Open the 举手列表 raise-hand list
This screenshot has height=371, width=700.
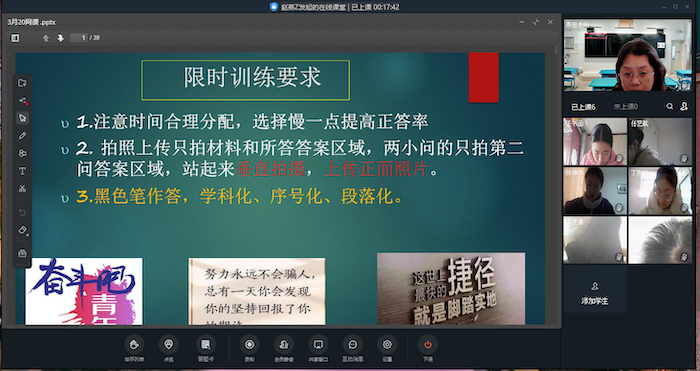coord(133,348)
